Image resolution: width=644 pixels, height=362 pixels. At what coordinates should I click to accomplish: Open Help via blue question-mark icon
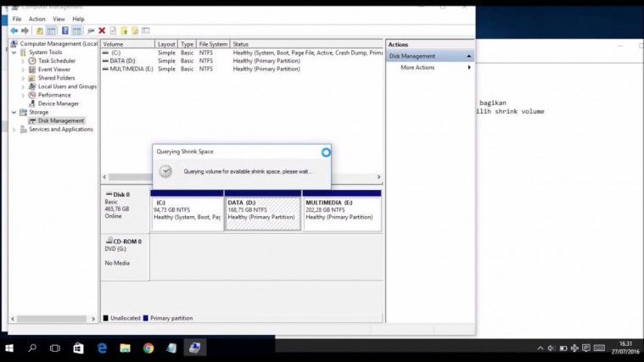64,31
